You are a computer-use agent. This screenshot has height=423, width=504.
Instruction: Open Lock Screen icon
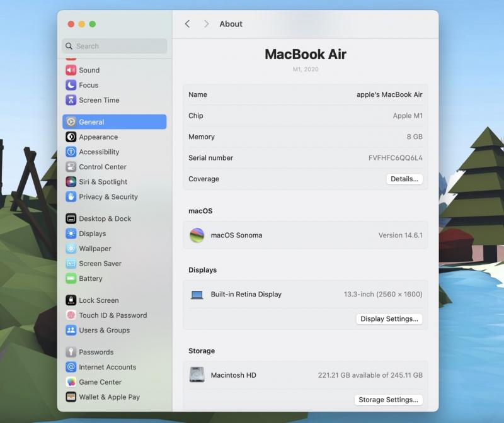pyautogui.click(x=71, y=300)
